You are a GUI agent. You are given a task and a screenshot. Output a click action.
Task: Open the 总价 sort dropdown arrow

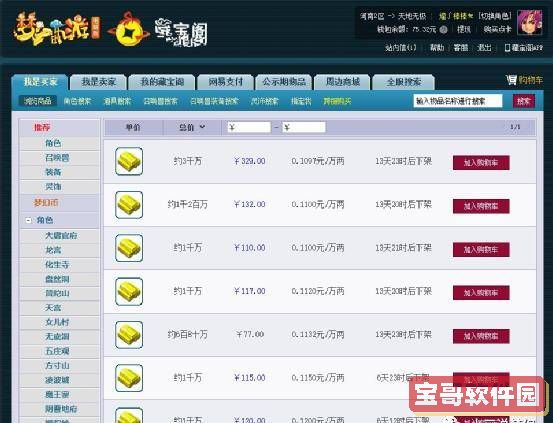pos(202,127)
